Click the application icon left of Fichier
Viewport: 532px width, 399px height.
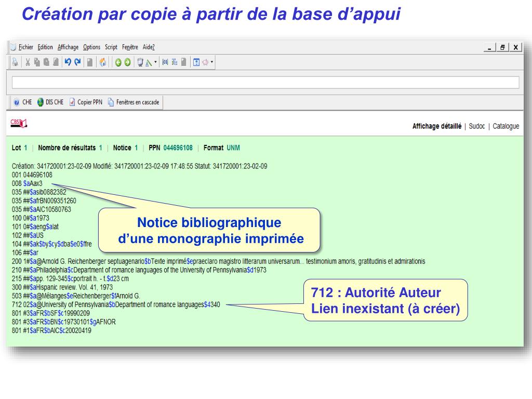pyautogui.click(x=13, y=47)
